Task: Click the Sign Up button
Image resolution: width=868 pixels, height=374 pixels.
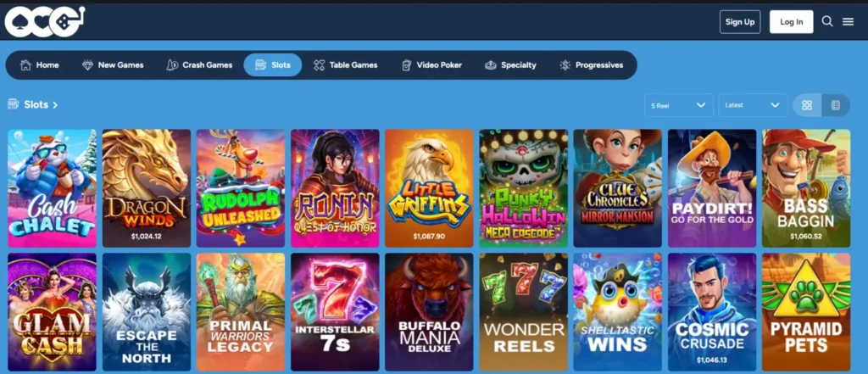Action: click(x=740, y=21)
